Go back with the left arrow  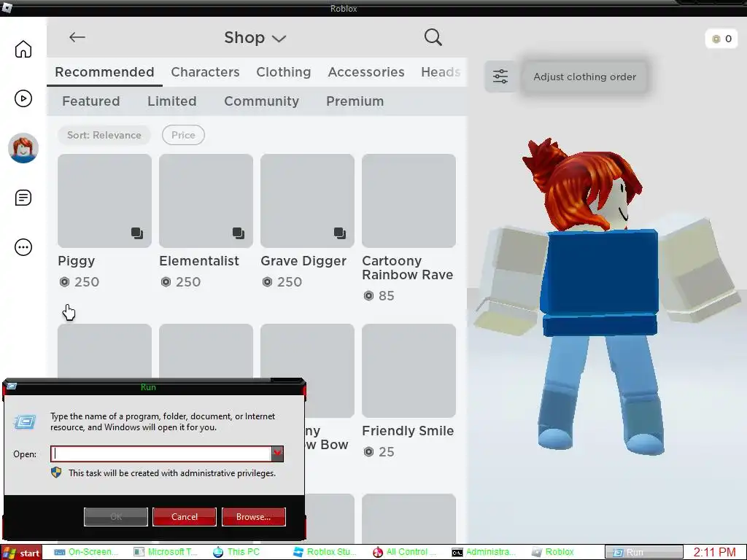click(x=77, y=37)
